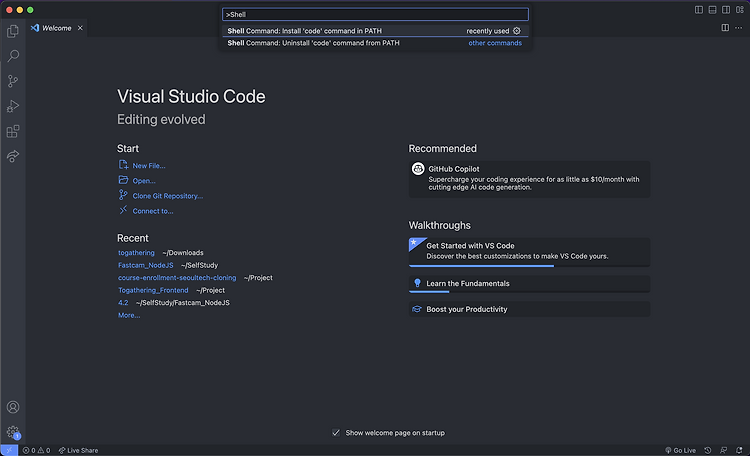Image resolution: width=750 pixels, height=456 pixels.
Task: Open the Explorer view in activity bar
Action: pos(13,31)
